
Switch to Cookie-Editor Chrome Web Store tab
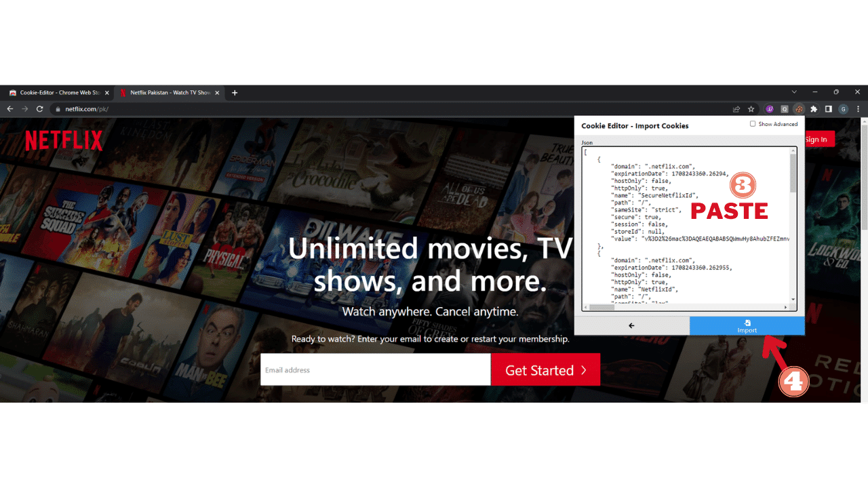(x=60, y=93)
